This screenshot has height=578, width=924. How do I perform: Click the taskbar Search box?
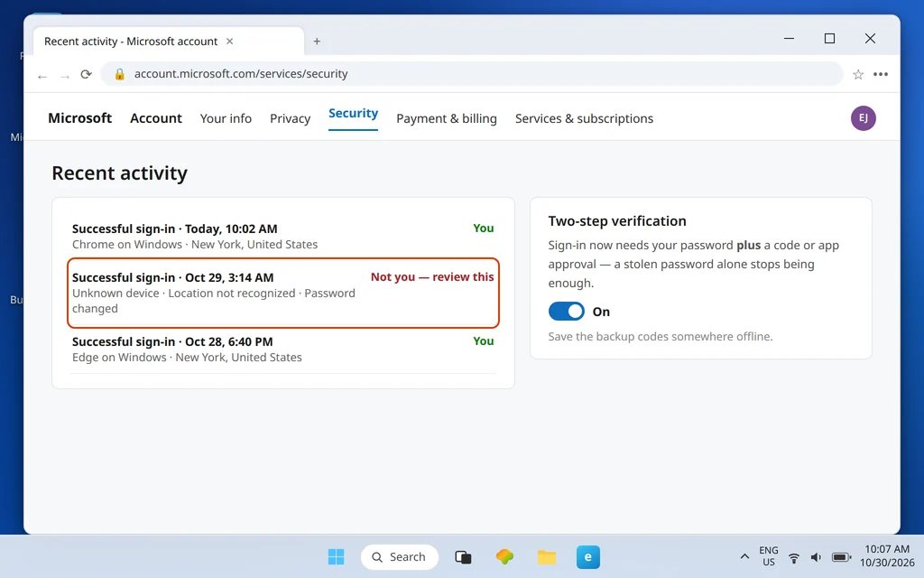coord(400,556)
